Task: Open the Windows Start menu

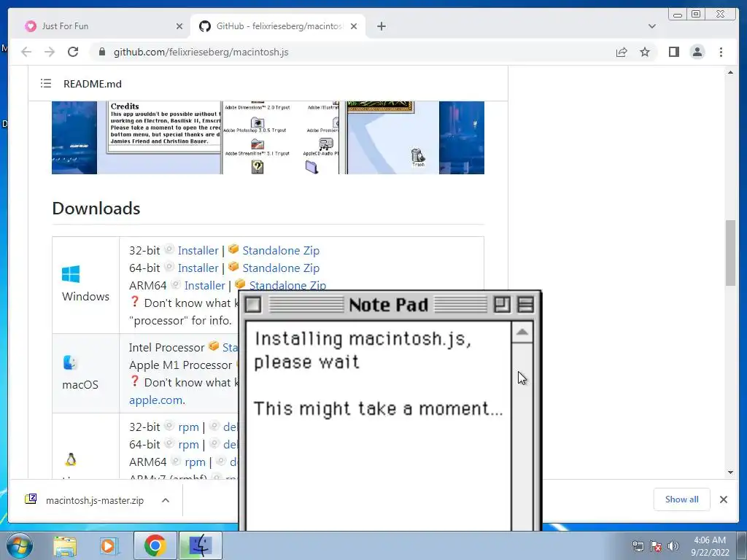Action: coord(19,545)
